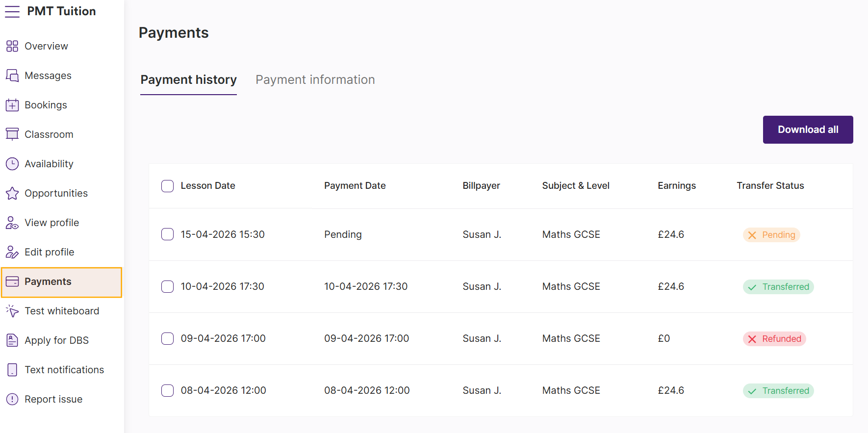Open Overview via its grid icon
This screenshot has width=868, height=433.
(x=12, y=46)
